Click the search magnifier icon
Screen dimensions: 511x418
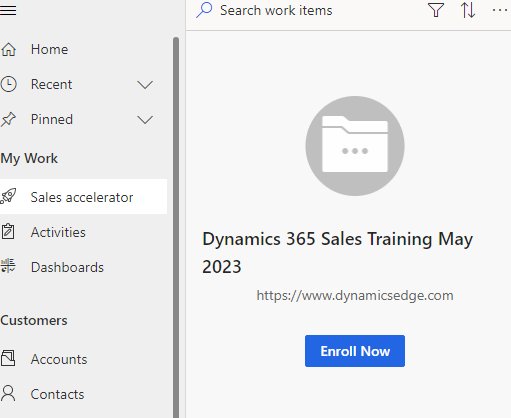204,10
